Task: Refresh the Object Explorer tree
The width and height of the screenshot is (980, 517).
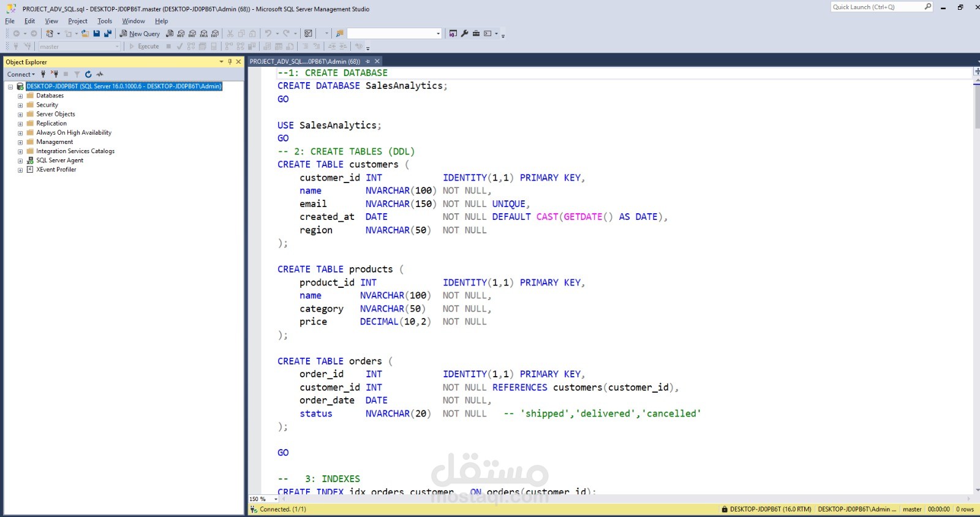Action: pyautogui.click(x=88, y=74)
